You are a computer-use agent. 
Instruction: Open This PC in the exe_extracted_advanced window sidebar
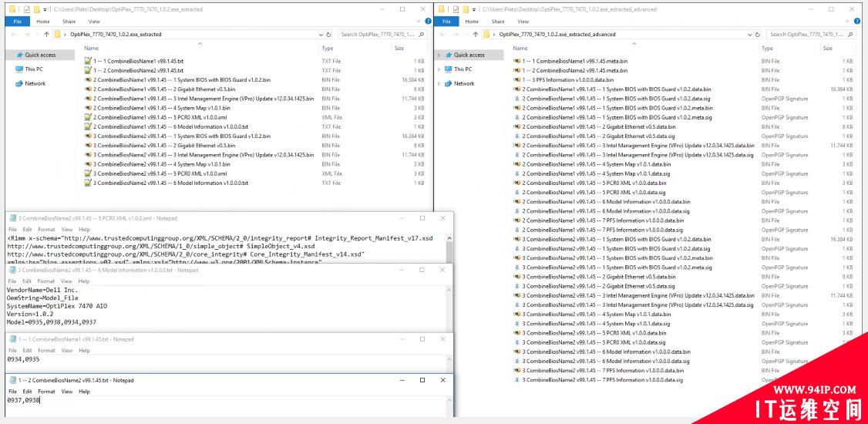click(x=463, y=69)
